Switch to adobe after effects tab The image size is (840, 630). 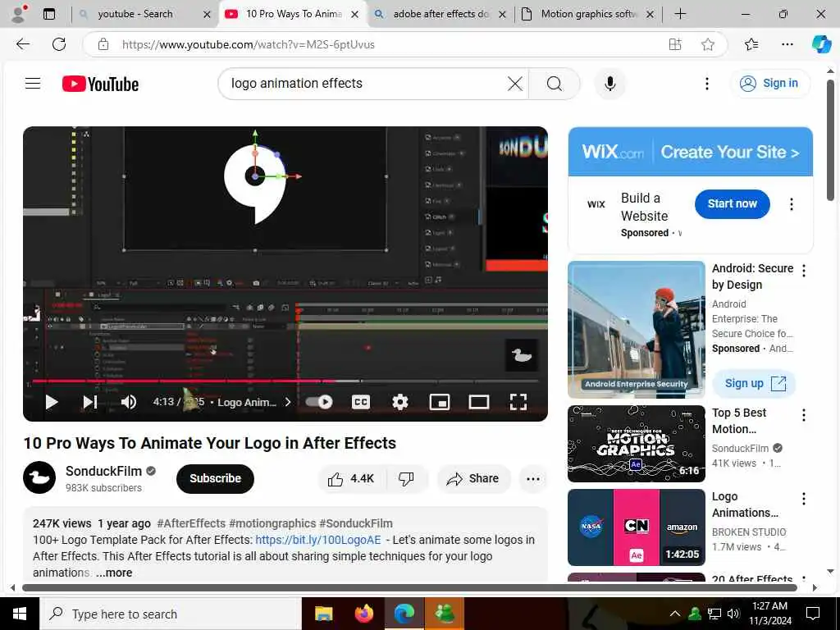pyautogui.click(x=441, y=14)
